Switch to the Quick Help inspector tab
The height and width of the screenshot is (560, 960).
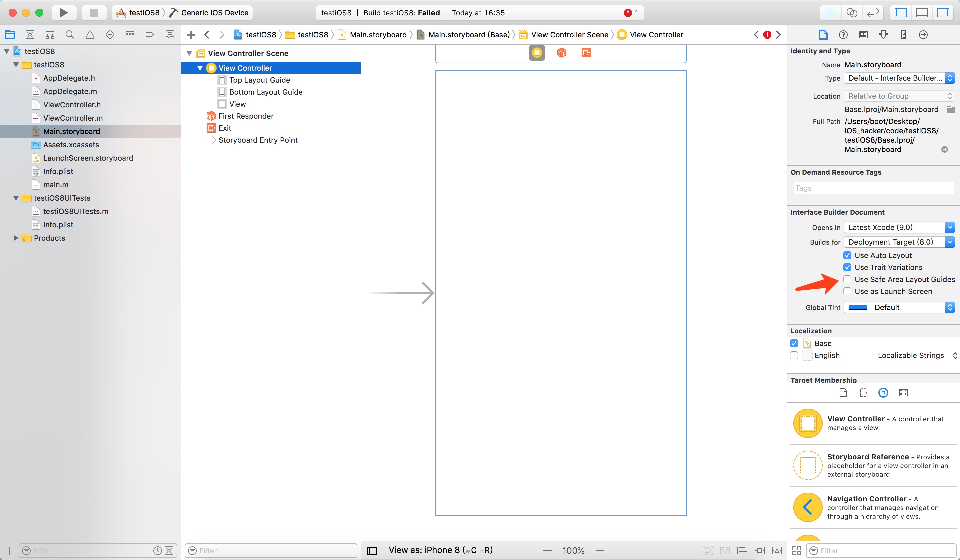click(843, 35)
